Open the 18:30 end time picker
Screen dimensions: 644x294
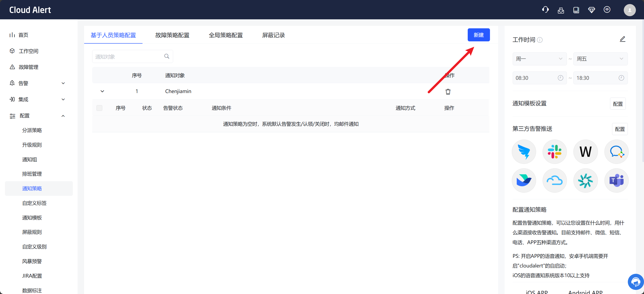coord(600,78)
